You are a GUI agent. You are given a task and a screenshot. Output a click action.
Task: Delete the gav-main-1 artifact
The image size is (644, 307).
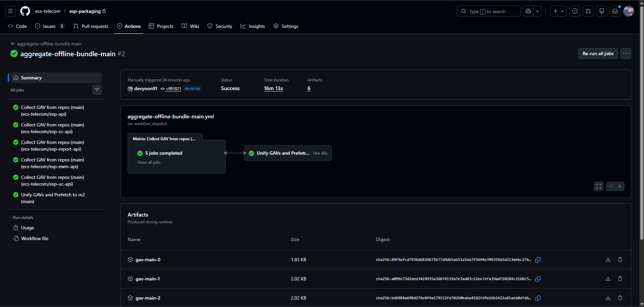[620, 279]
